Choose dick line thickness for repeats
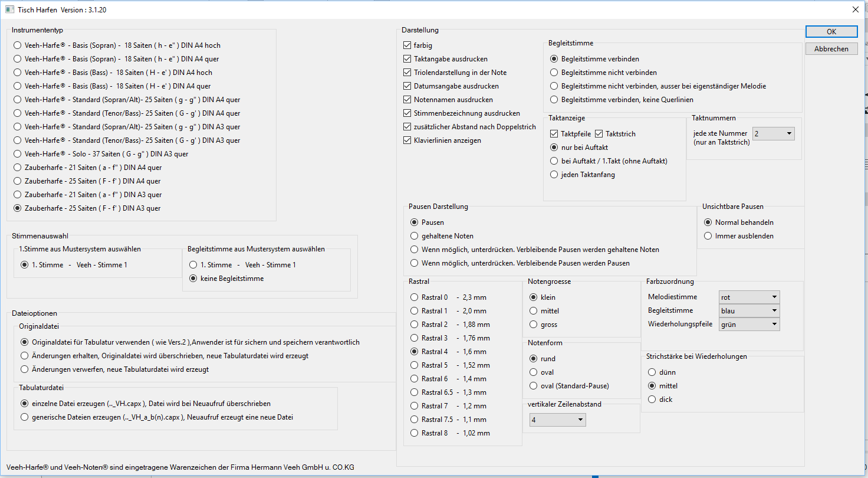Screen dimensions: 868x478 pos(652,400)
